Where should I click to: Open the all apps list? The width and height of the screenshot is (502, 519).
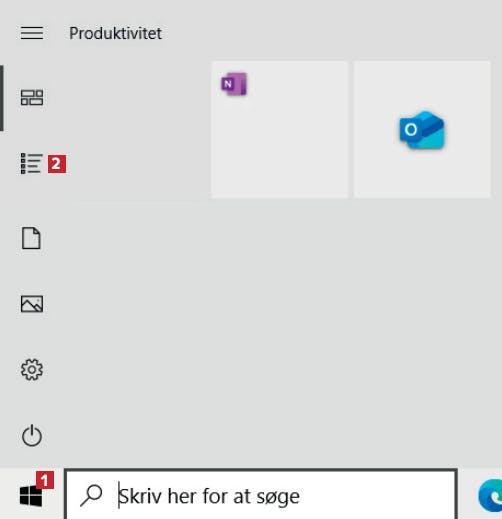[32, 163]
